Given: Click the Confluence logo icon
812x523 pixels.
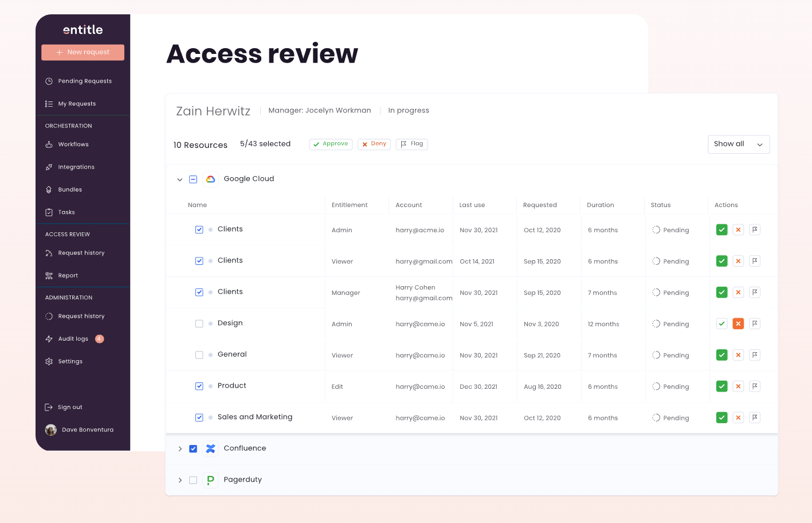Looking at the screenshot, I should tap(211, 448).
